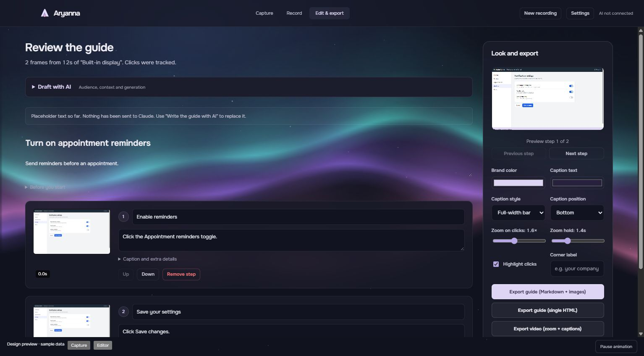644x356 pixels.
Task: Click the Click Save changes textbox
Action: [291, 331]
